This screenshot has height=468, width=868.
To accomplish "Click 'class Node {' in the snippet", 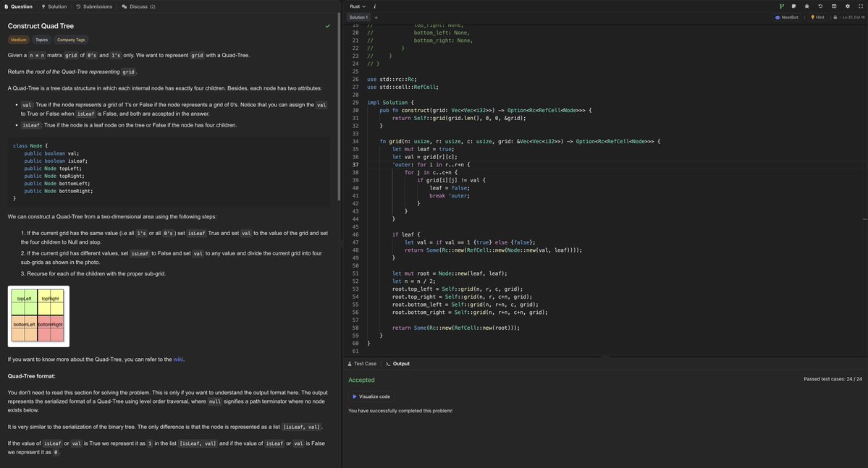I will pos(30,145).
